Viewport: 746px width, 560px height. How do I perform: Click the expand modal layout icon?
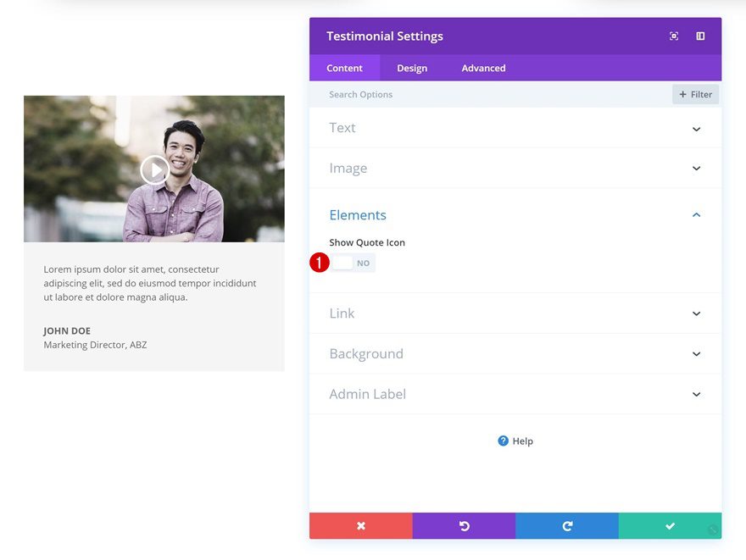click(x=699, y=36)
